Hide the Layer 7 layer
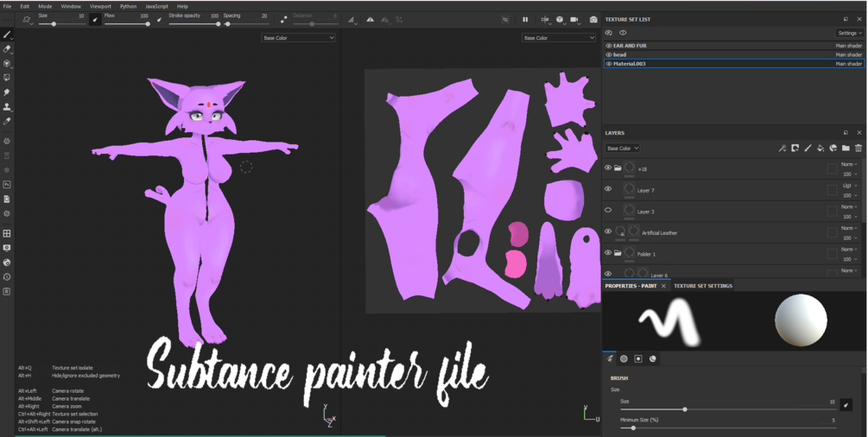 click(608, 189)
